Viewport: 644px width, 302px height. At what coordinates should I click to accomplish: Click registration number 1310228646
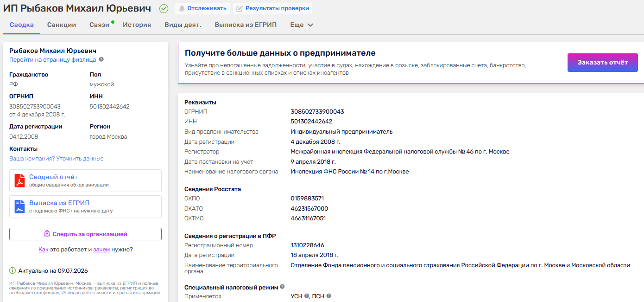pyautogui.click(x=307, y=245)
